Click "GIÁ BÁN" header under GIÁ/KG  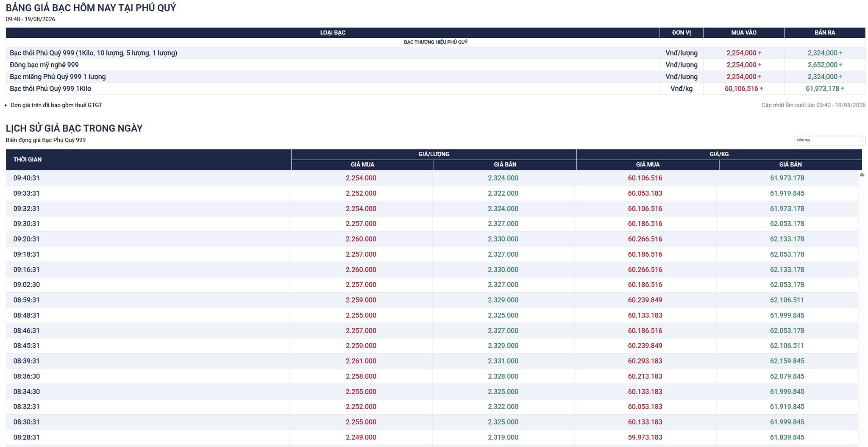(790, 165)
